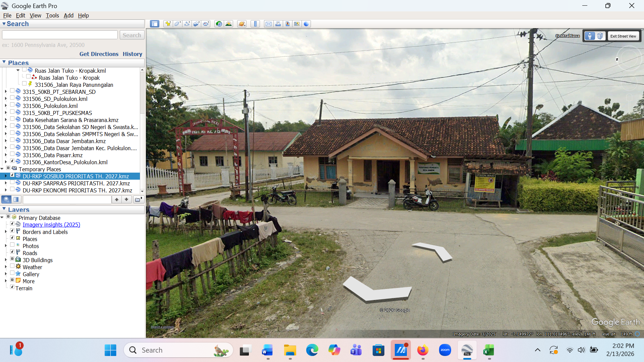
Task: Open the File menu
Action: click(7, 15)
